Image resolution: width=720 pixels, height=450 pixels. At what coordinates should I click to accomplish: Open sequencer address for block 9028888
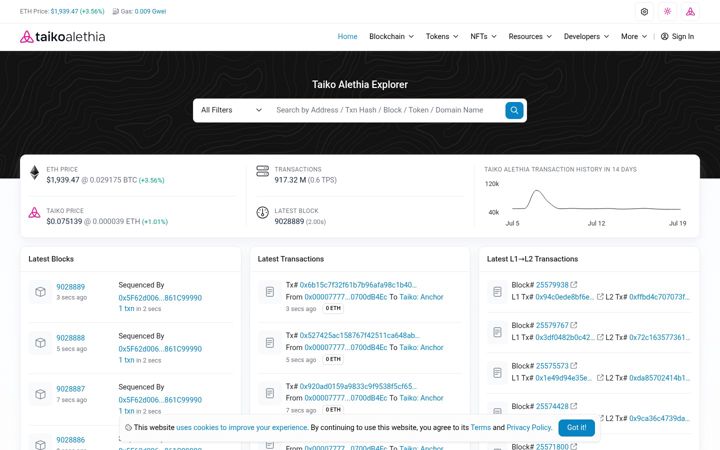pyautogui.click(x=160, y=349)
